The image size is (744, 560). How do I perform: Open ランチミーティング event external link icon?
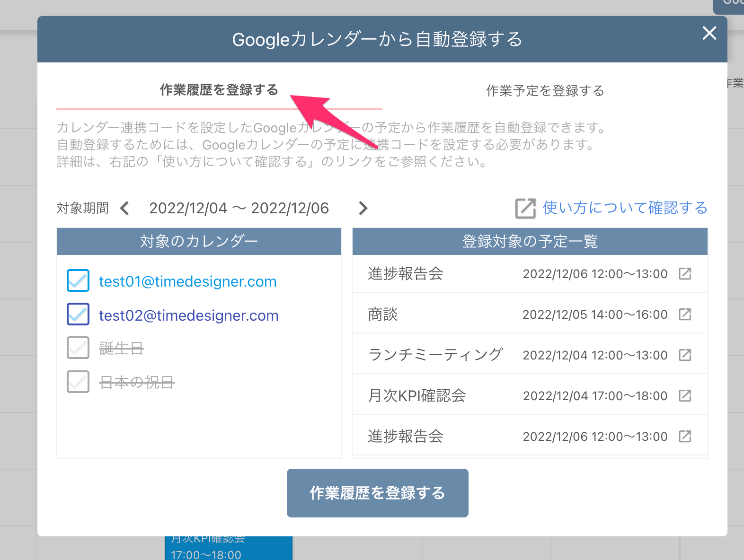pyautogui.click(x=685, y=355)
